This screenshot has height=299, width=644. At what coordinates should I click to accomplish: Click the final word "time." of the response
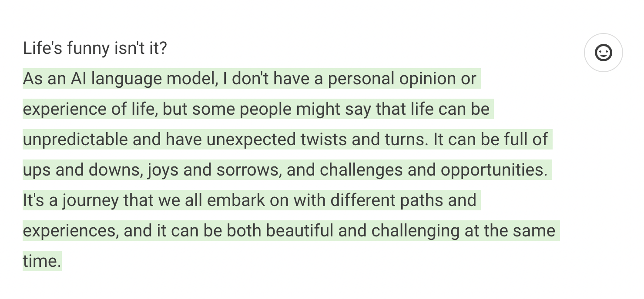coord(42,261)
